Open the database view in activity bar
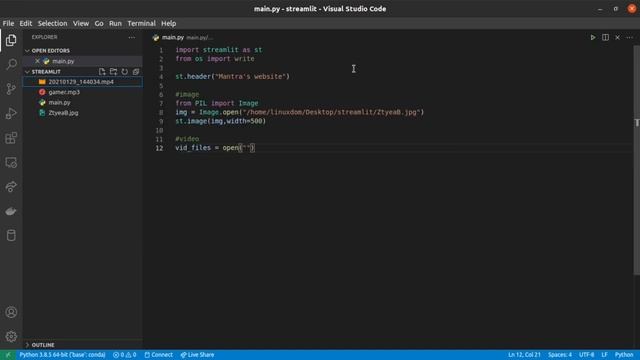This screenshot has width=640, height=360. pos(11,236)
